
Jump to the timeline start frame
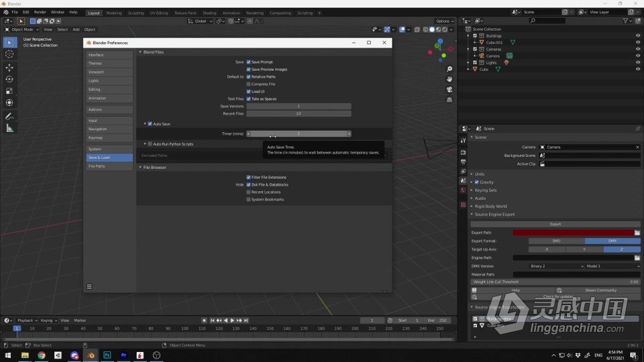[x=213, y=320]
